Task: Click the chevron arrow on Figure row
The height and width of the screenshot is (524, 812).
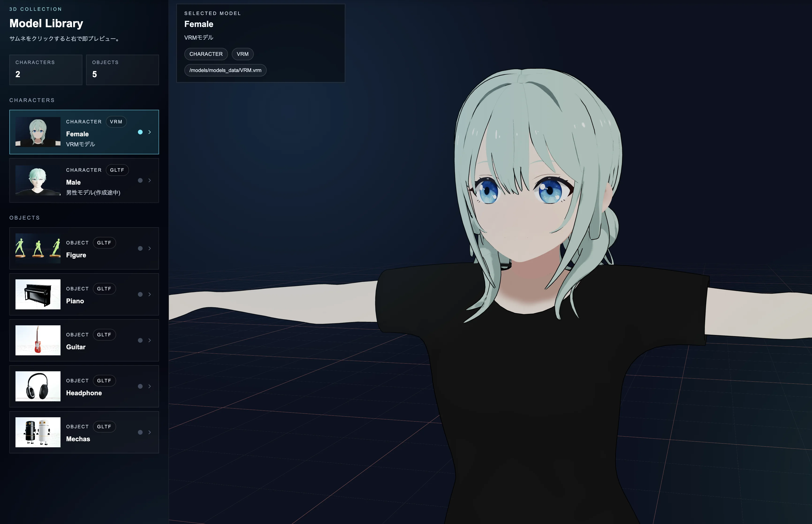Action: tap(150, 248)
